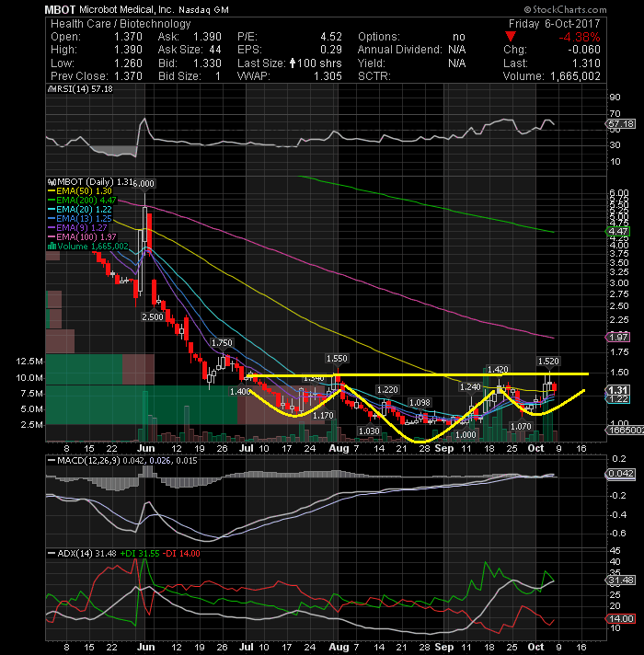Click the P/E value 4.52
The width and height of the screenshot is (644, 655).
tap(331, 37)
